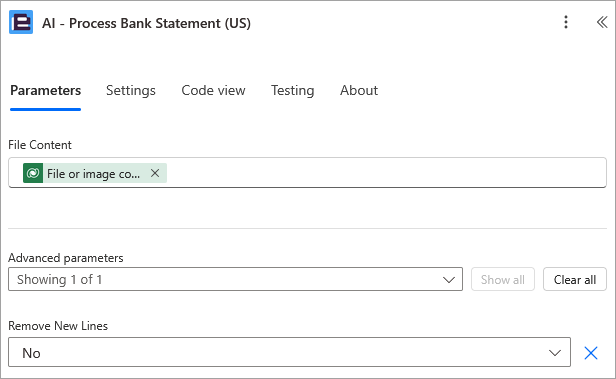Image resolution: width=616 pixels, height=379 pixels.
Task: Open the Settings tab
Action: (x=131, y=90)
